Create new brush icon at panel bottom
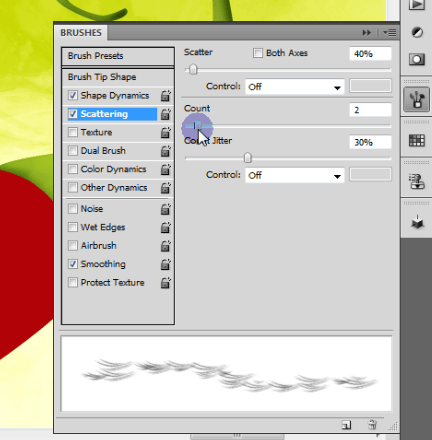The image size is (432, 440). click(x=346, y=425)
